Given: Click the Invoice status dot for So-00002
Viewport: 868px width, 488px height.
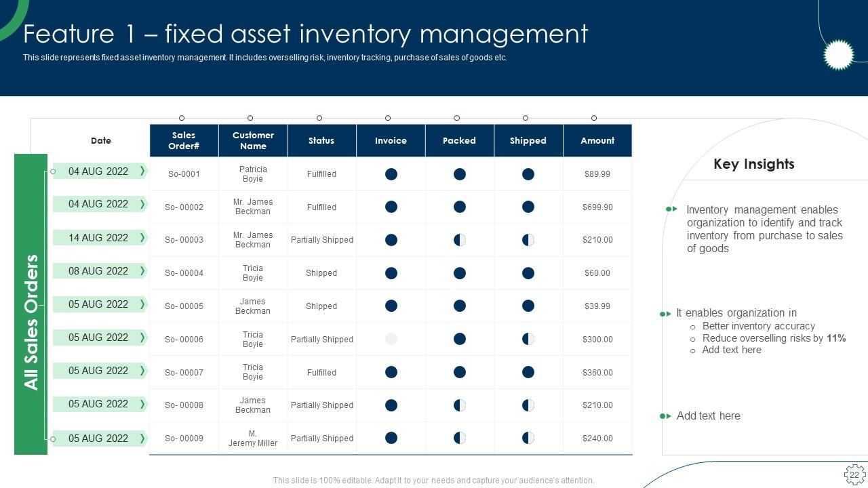Looking at the screenshot, I should (x=391, y=207).
